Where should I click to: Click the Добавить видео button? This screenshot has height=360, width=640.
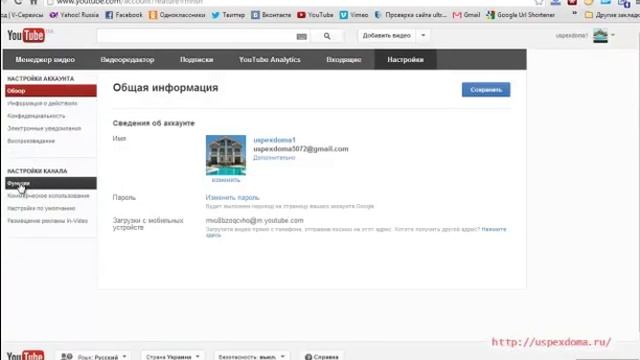coord(387,36)
